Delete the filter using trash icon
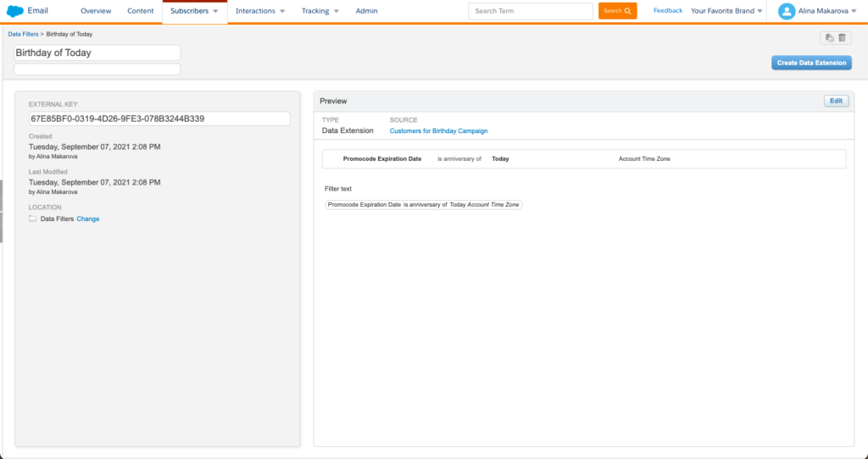This screenshot has height=459, width=868. [843, 38]
